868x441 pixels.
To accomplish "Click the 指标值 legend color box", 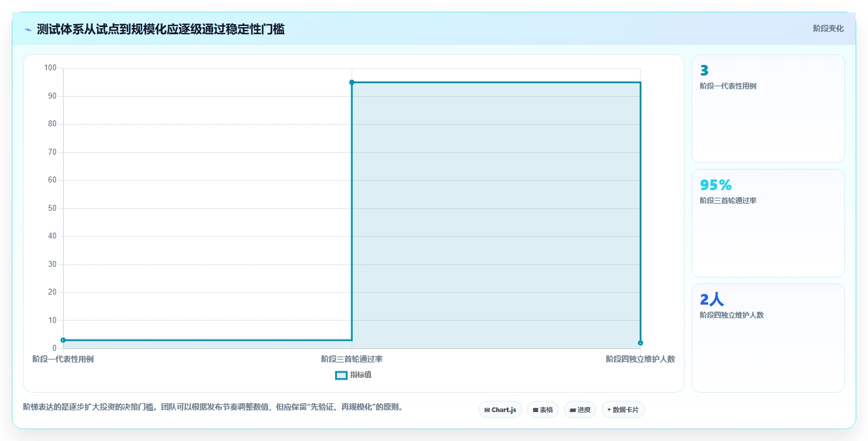I will click(x=341, y=375).
